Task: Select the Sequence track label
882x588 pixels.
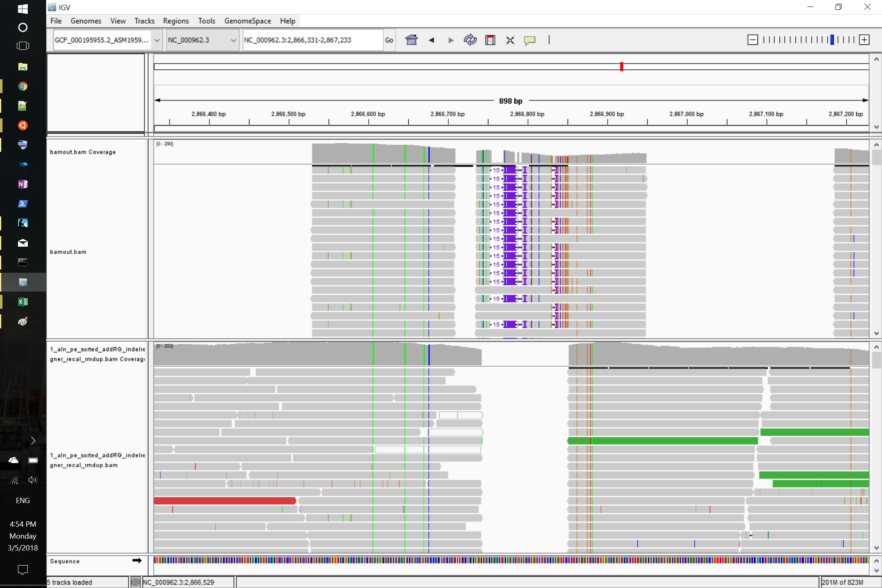Action: click(x=65, y=561)
